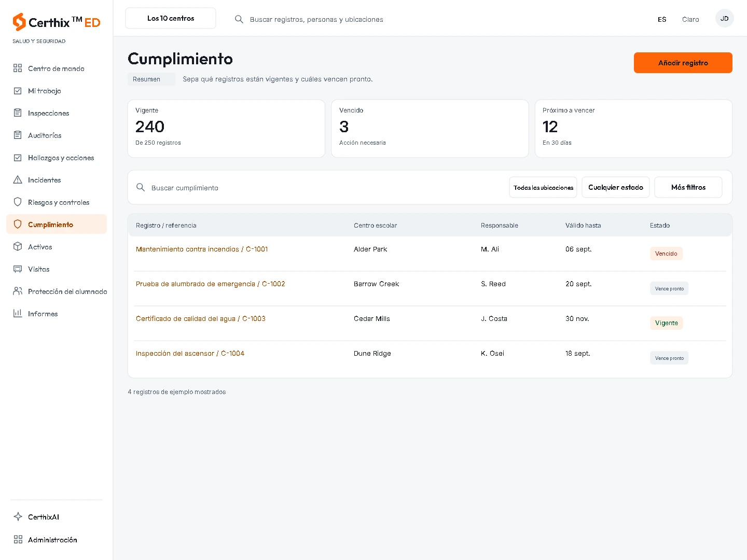
Task: Select the Resumen tab
Action: point(151,79)
